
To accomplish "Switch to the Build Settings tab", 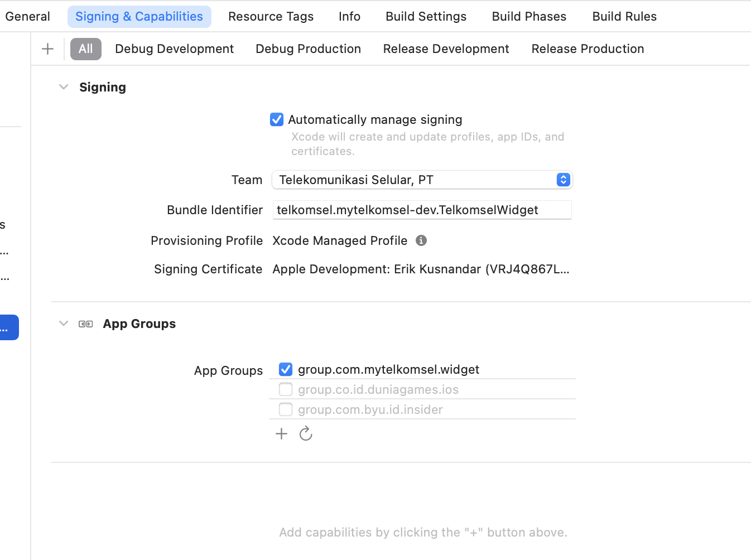I will [x=426, y=17].
